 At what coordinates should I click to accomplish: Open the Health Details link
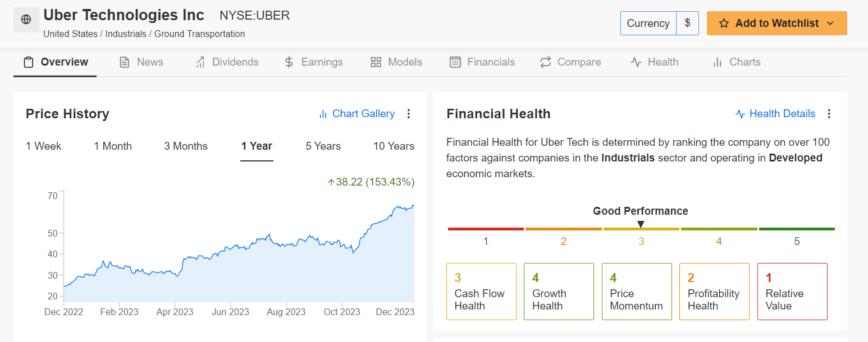coord(775,114)
